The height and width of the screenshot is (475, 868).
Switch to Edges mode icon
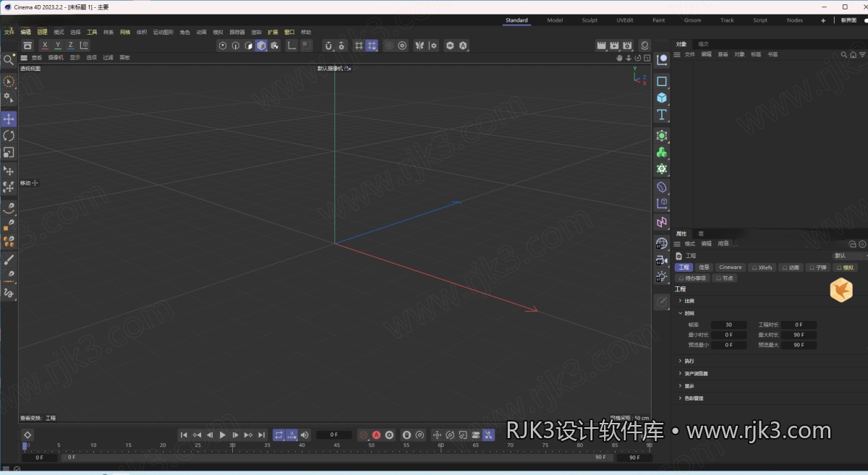tap(235, 46)
